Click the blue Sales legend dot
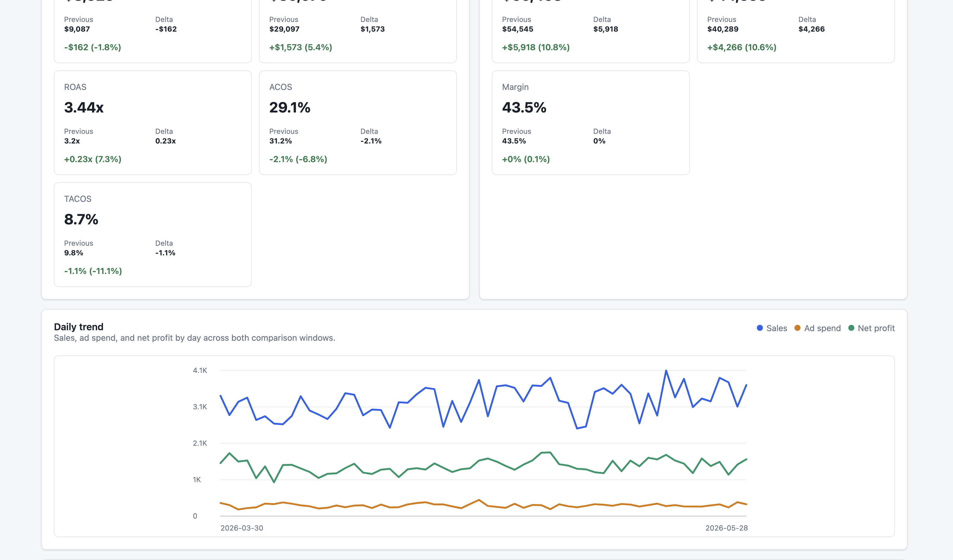953x560 pixels. pyautogui.click(x=760, y=328)
